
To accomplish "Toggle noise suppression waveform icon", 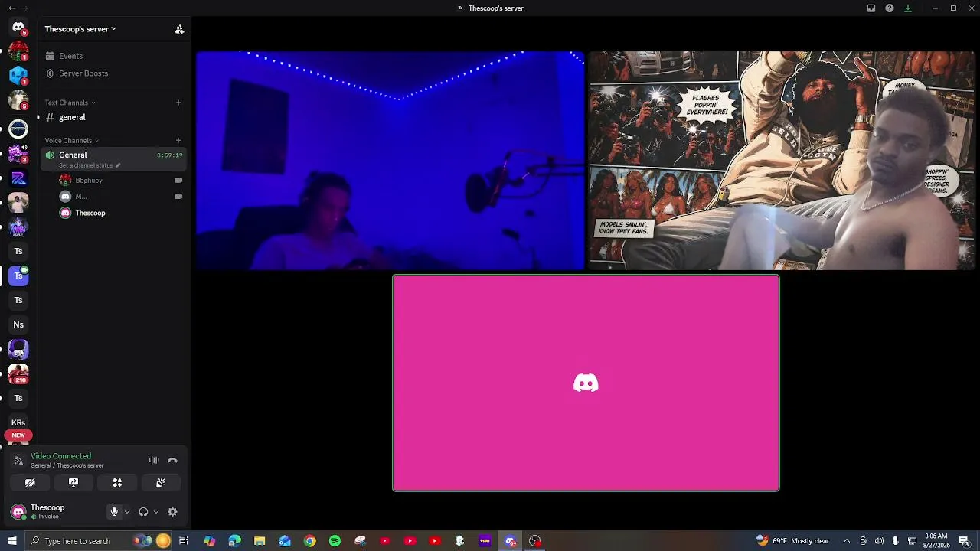I will [154, 460].
